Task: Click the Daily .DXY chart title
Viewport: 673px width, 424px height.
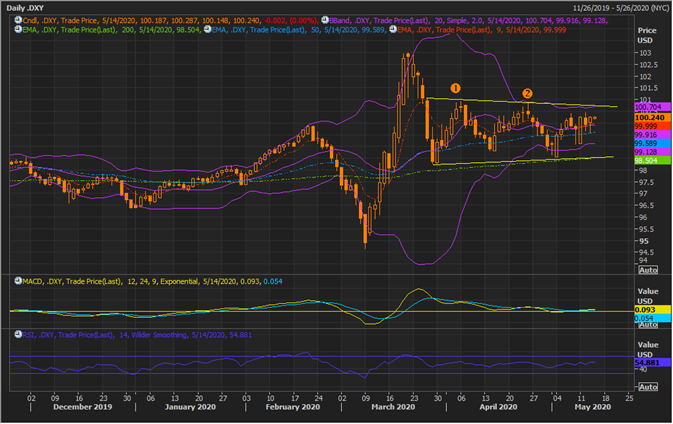Action: [25, 8]
